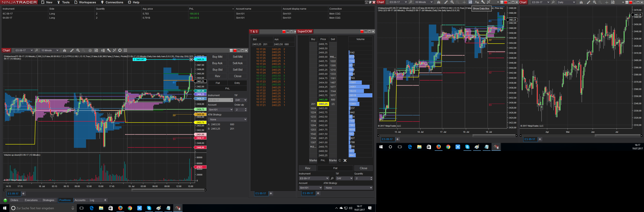Open the Daily interval dropdown
This screenshot has width=644, height=212.
tap(566, 2)
